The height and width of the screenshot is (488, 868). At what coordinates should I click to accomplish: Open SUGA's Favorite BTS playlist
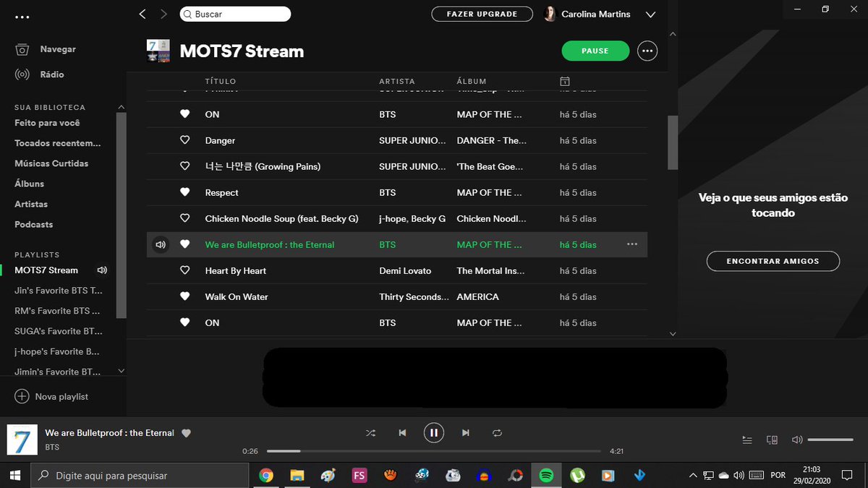[59, 331]
